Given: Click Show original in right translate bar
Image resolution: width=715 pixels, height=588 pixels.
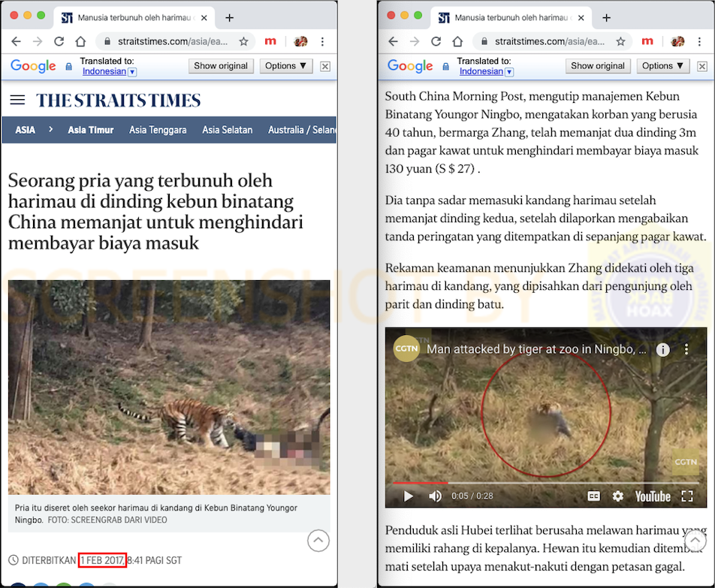Looking at the screenshot, I should [598, 65].
